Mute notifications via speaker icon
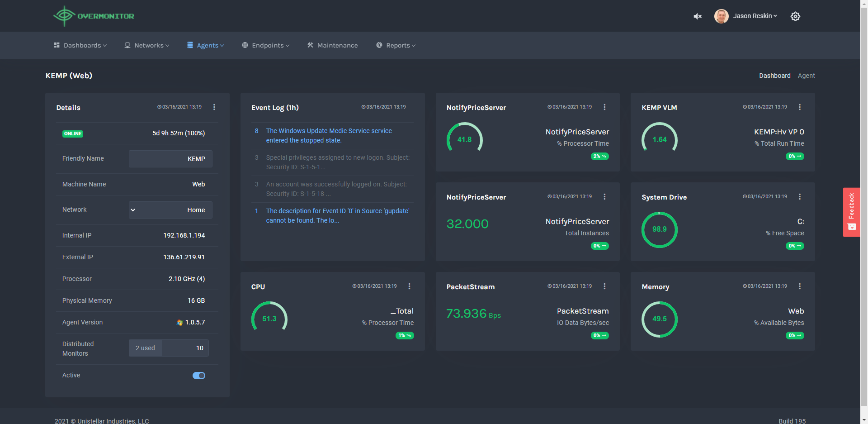 pyautogui.click(x=698, y=16)
